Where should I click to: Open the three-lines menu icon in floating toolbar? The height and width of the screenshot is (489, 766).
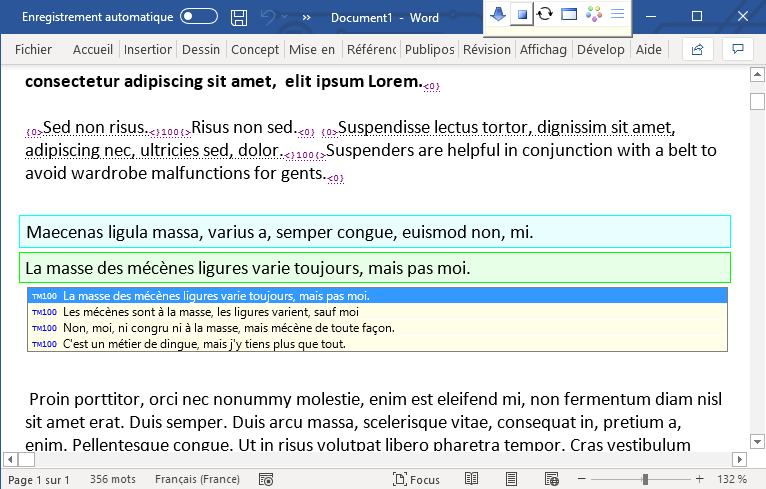pyautogui.click(x=617, y=14)
